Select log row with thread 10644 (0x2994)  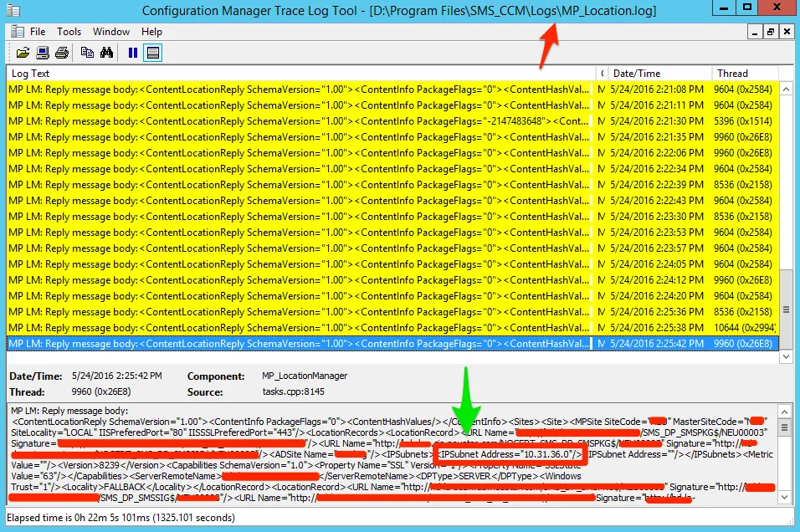(392, 327)
